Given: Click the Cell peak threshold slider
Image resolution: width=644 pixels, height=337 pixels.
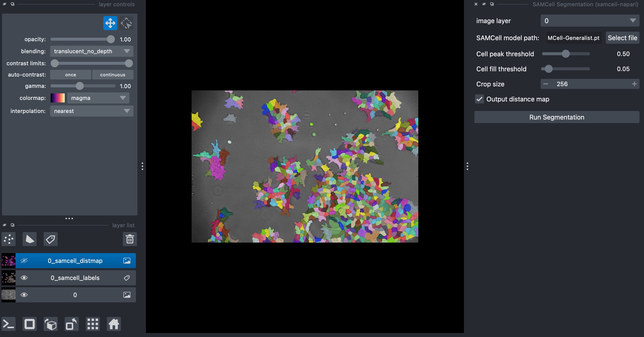Looking at the screenshot, I should click(566, 54).
